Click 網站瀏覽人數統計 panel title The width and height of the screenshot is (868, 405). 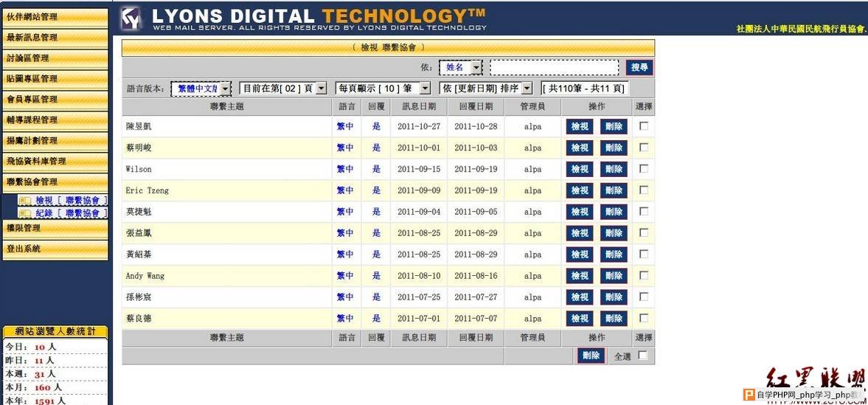coord(55,332)
